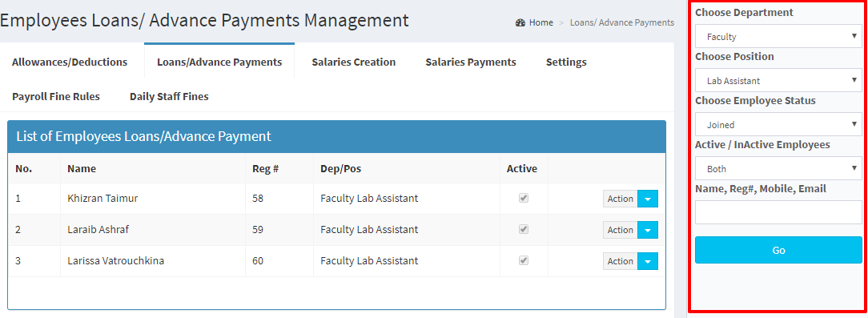The height and width of the screenshot is (318, 868).
Task: Open the Active / InActive Employees dropdown
Action: [778, 168]
